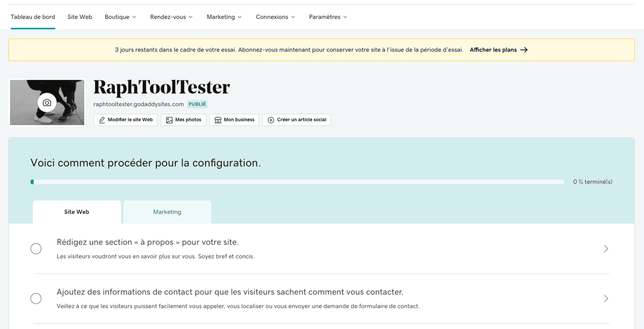Click the configuration progress bar

pyautogui.click(x=297, y=182)
